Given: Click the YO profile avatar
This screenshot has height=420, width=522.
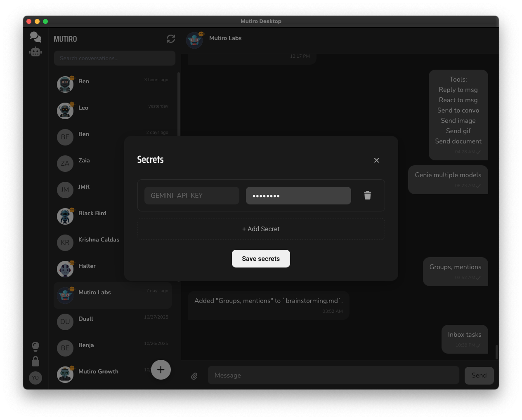Looking at the screenshot, I should (35, 378).
